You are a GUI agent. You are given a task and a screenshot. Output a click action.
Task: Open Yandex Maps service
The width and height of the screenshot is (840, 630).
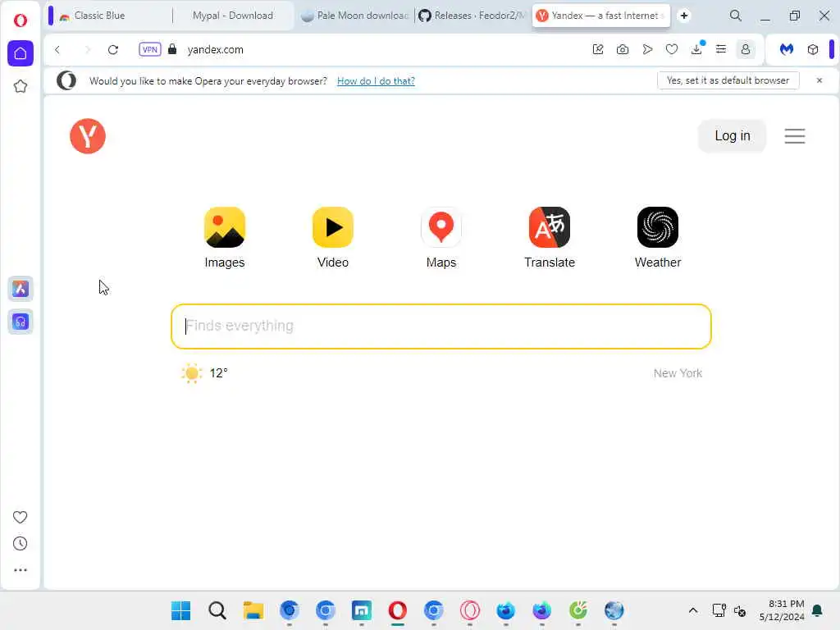tap(441, 237)
